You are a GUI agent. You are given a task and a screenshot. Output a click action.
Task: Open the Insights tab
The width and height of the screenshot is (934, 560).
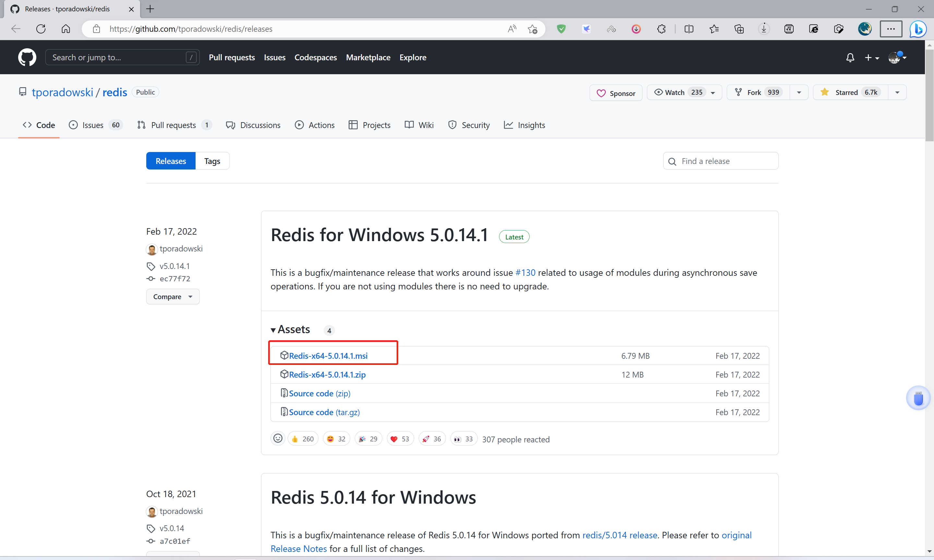click(x=524, y=125)
